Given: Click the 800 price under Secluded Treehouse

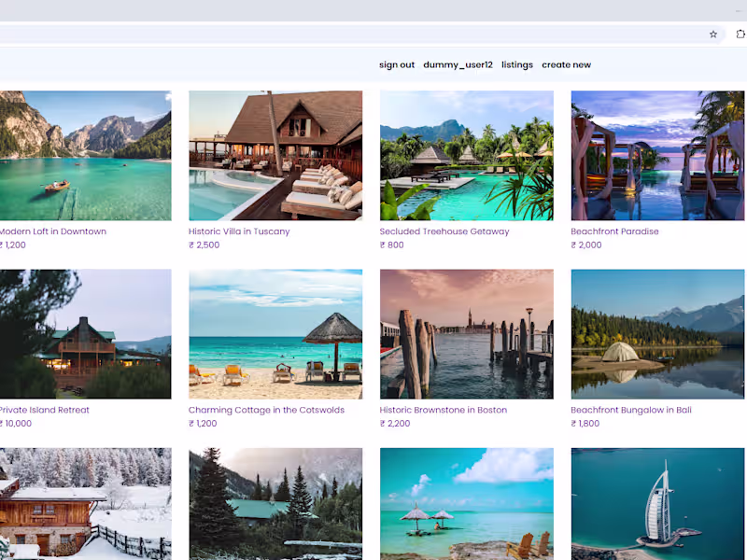Looking at the screenshot, I should (x=391, y=245).
